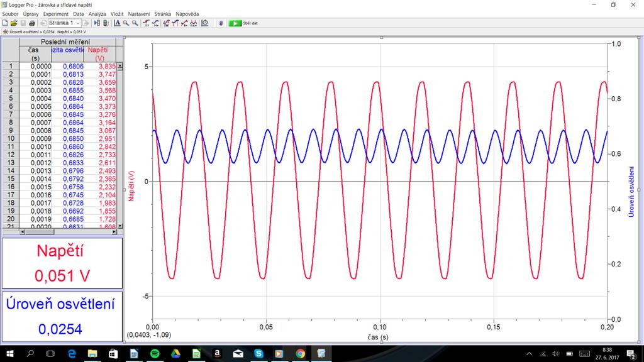This screenshot has width=644, height=362.
Task: Zoom out of the graph
Action: tap(135, 23)
